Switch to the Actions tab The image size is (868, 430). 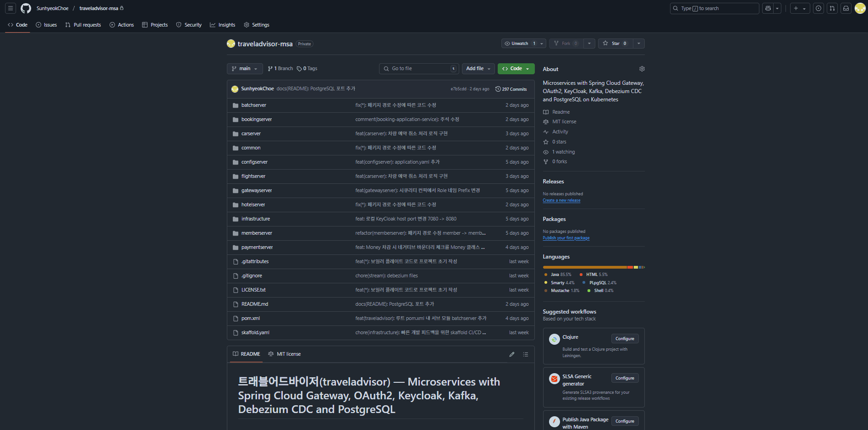[x=122, y=25]
